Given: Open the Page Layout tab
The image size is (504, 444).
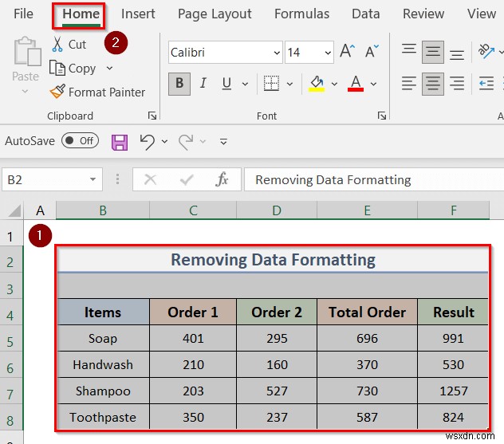Looking at the screenshot, I should point(215,14).
